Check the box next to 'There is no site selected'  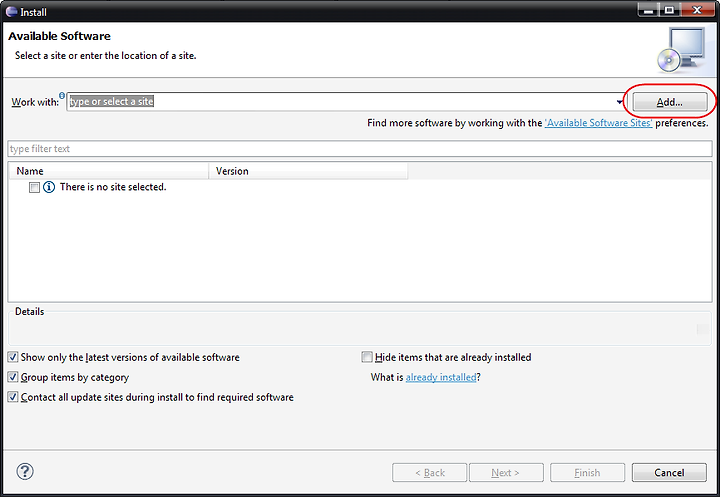coord(34,187)
